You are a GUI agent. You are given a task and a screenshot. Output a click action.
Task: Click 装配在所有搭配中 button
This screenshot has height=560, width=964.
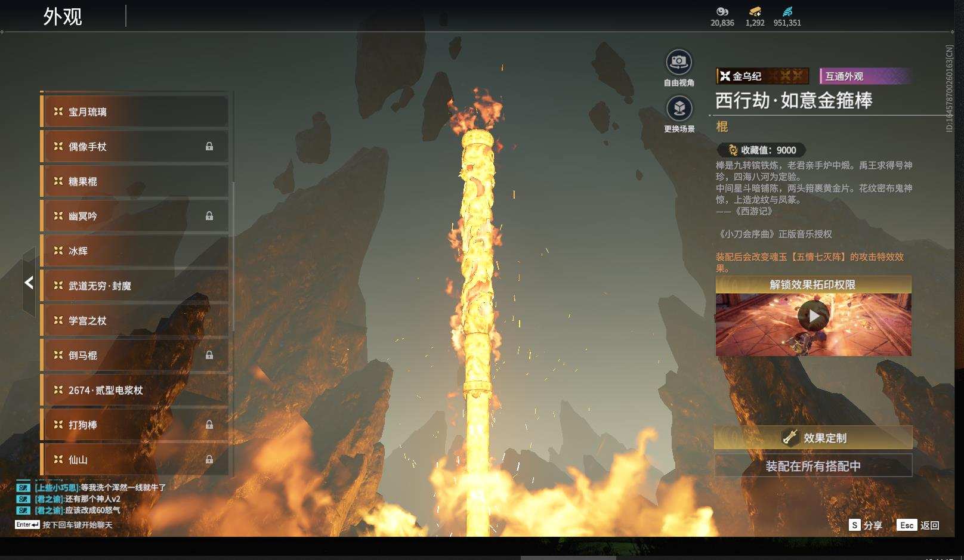[x=813, y=466]
